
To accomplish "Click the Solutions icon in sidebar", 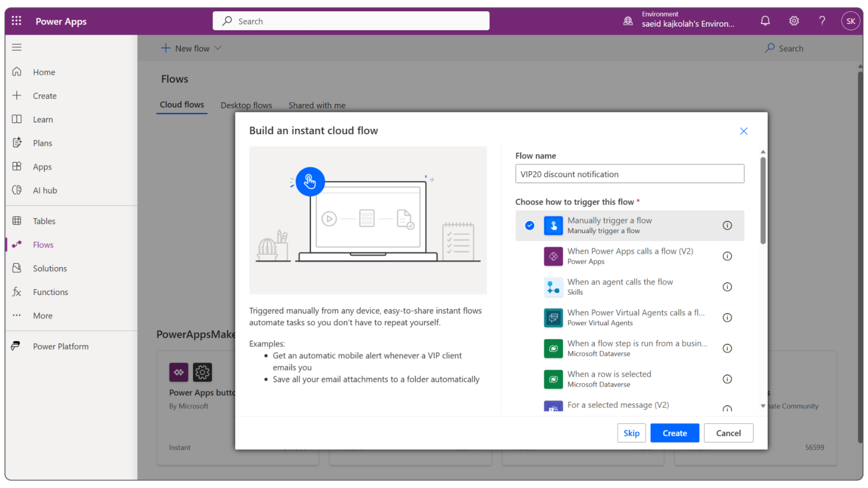I will point(17,268).
